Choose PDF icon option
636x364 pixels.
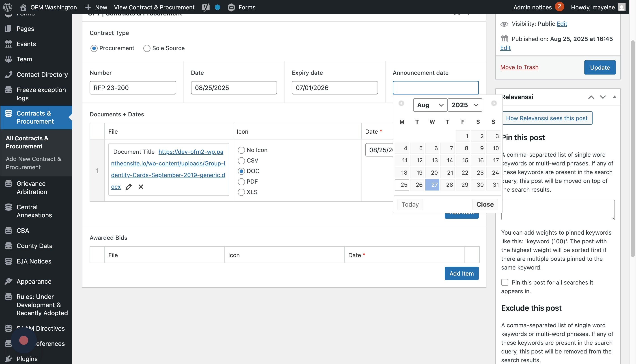[x=241, y=182]
